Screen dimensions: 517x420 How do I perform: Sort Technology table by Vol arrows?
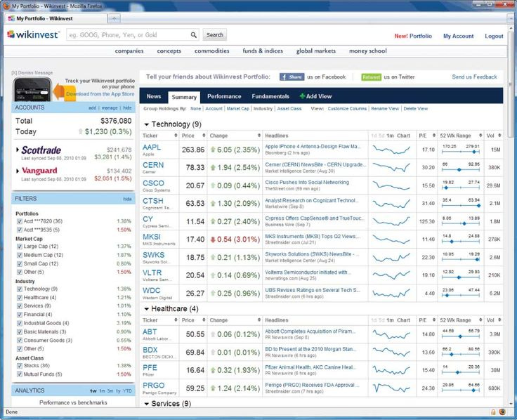click(x=499, y=136)
